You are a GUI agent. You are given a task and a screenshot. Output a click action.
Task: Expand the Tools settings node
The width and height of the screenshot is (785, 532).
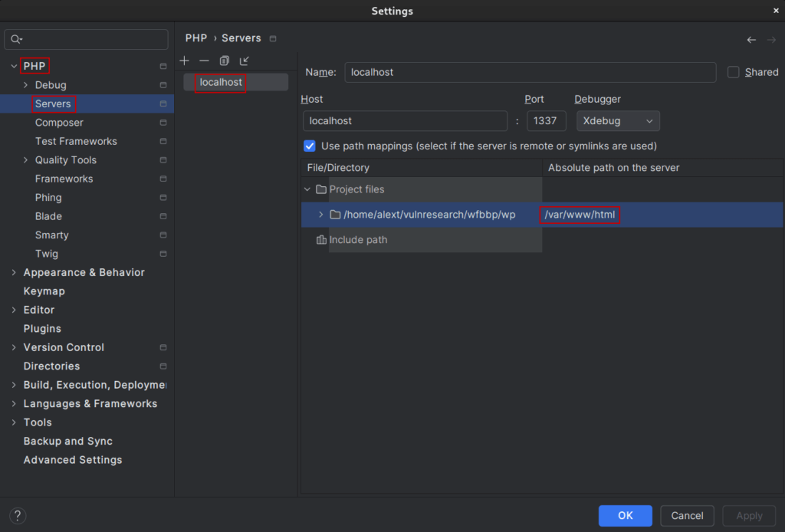coord(14,422)
